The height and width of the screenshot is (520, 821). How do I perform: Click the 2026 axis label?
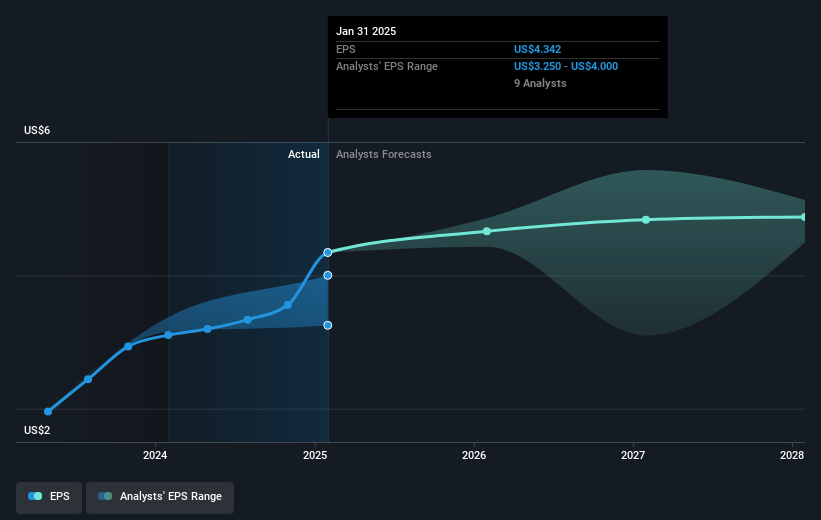tap(474, 455)
